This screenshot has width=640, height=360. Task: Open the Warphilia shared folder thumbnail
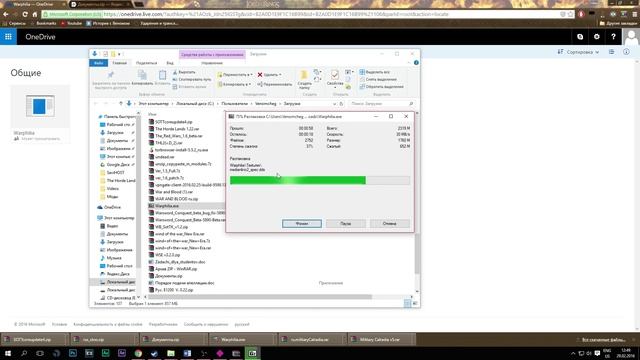click(x=40, y=106)
